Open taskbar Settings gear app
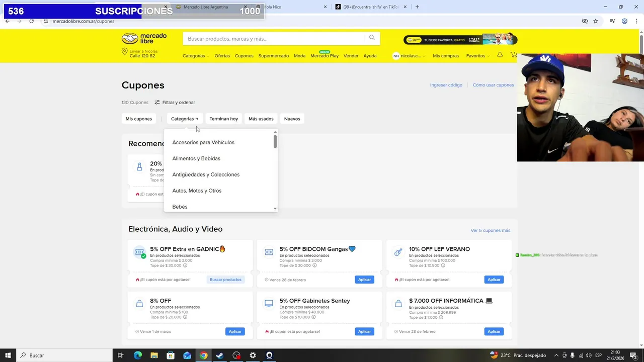The image size is (644, 362). click(x=253, y=355)
